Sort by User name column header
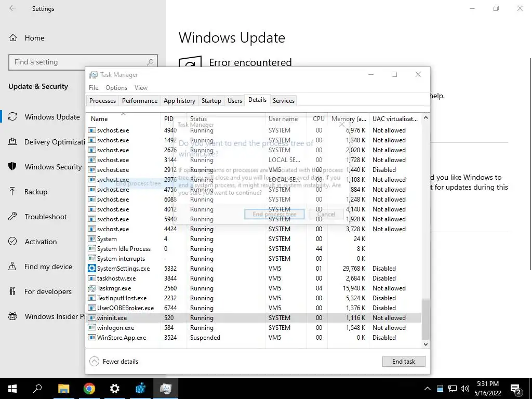This screenshot has height=399, width=532. tap(286, 119)
